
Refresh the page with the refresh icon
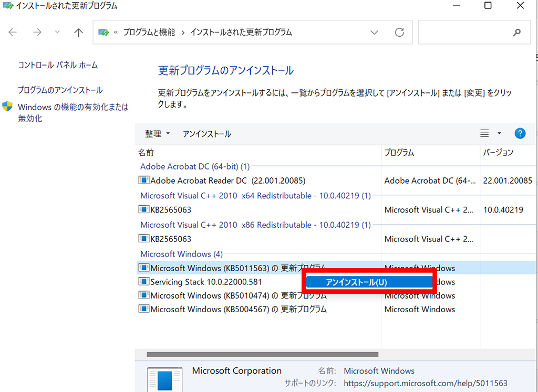(399, 32)
